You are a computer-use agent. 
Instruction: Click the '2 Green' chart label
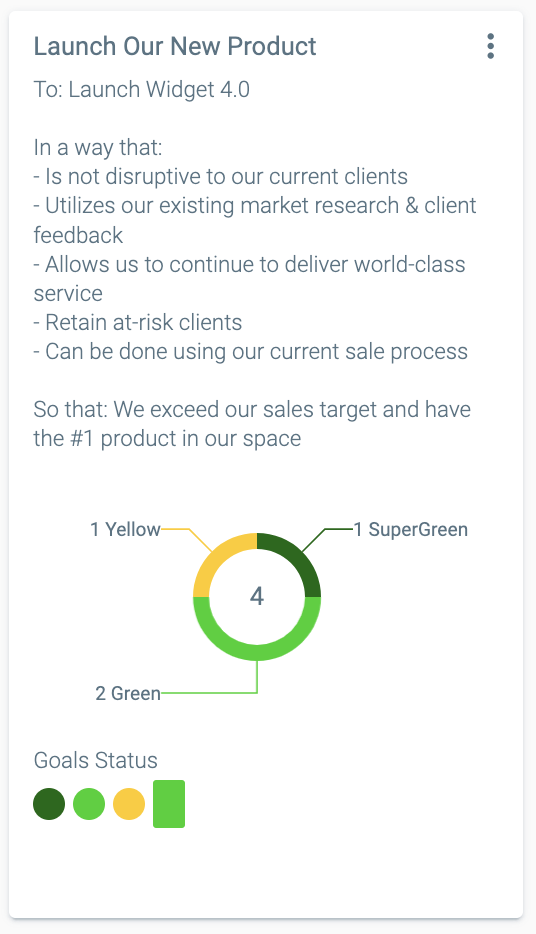pos(128,693)
